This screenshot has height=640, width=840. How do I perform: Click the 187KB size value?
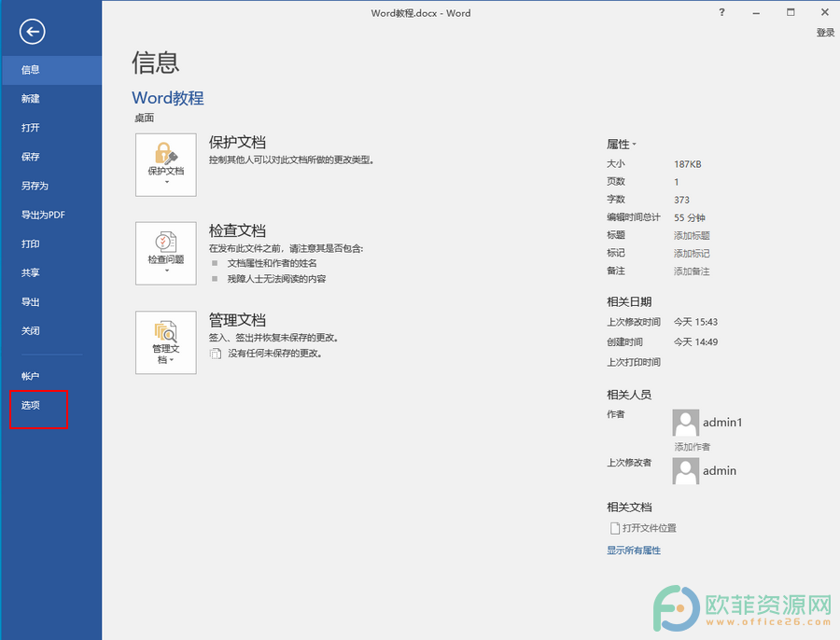(x=687, y=164)
